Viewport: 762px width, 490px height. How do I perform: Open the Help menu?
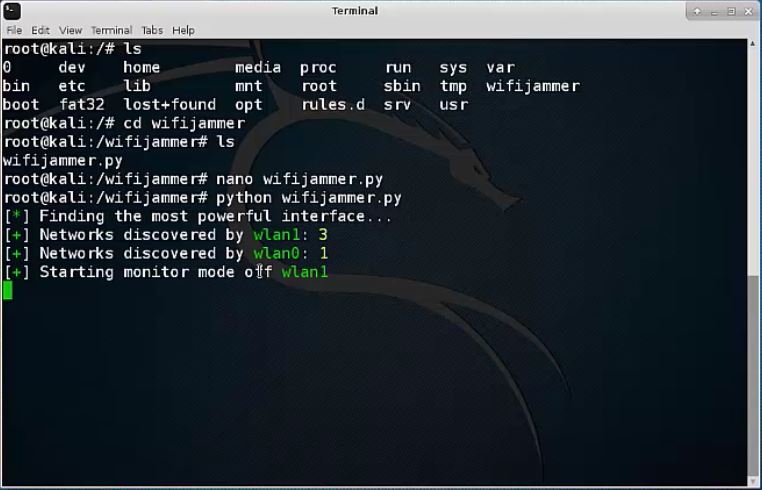[183, 30]
